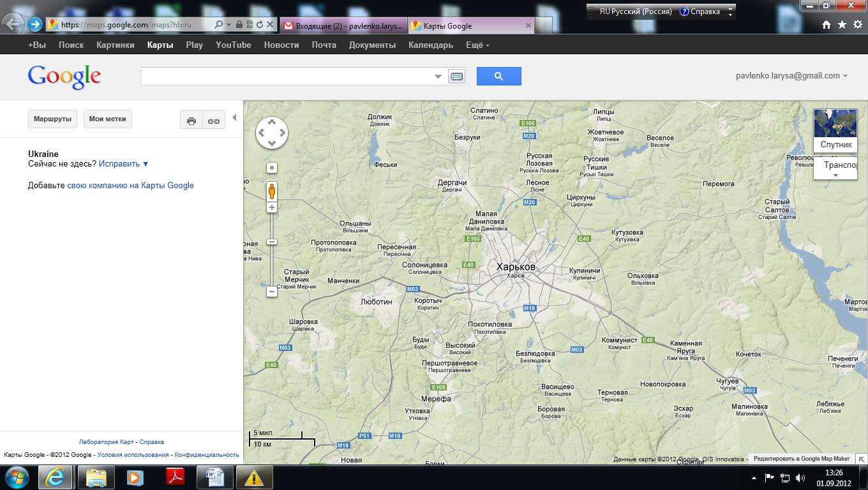This screenshot has width=868, height=490.
Task: Click the security lock icon in address bar
Action: point(239,25)
